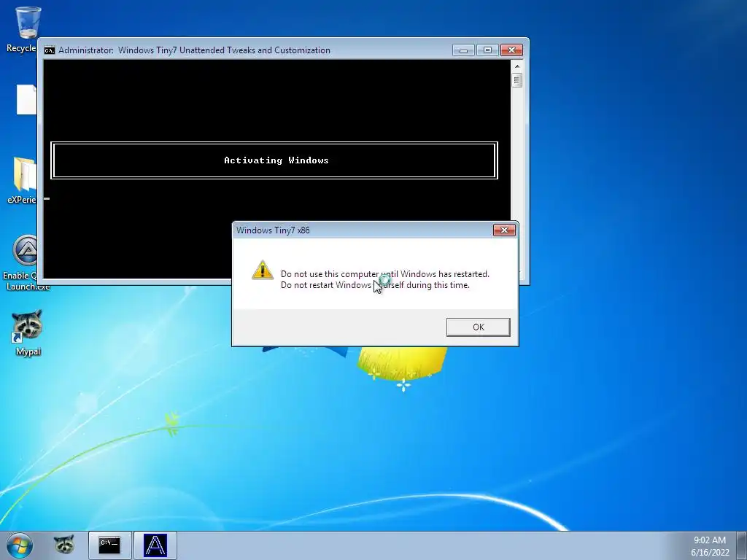Screen dimensions: 747x560
Task: Click the 'Windows Tiny7 x86' dialog title
Action: (273, 230)
